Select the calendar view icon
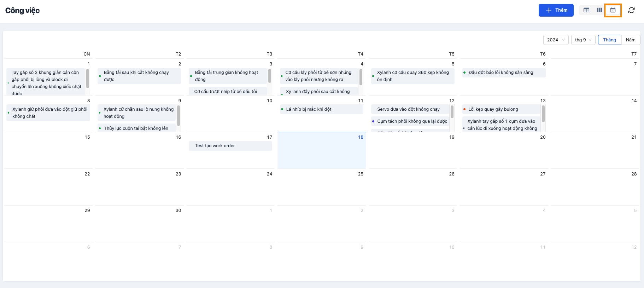644x288 pixels. [x=613, y=10]
